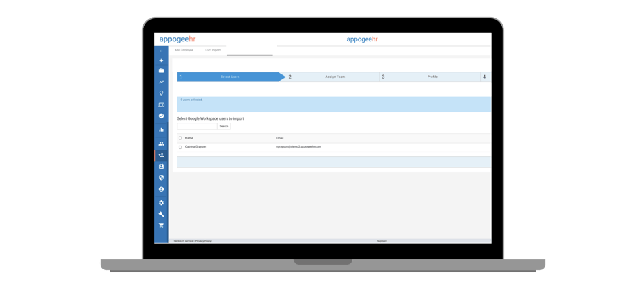Open the settings gear icon
The width and height of the screenshot is (644, 302).
161,203
